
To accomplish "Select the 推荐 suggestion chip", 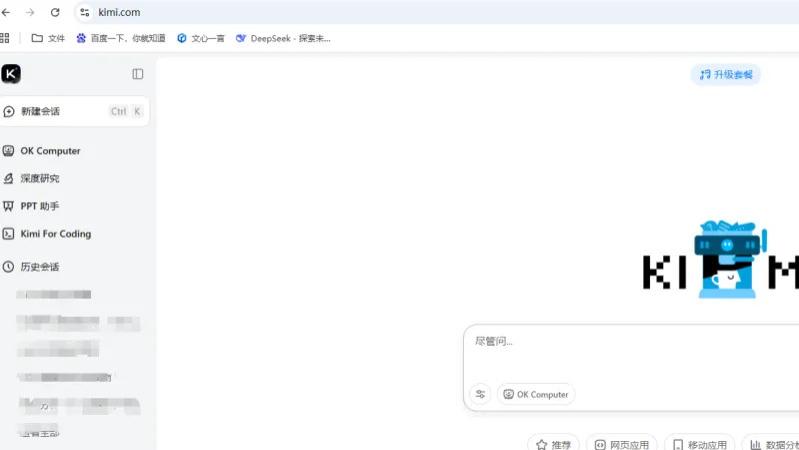I will pos(553,444).
